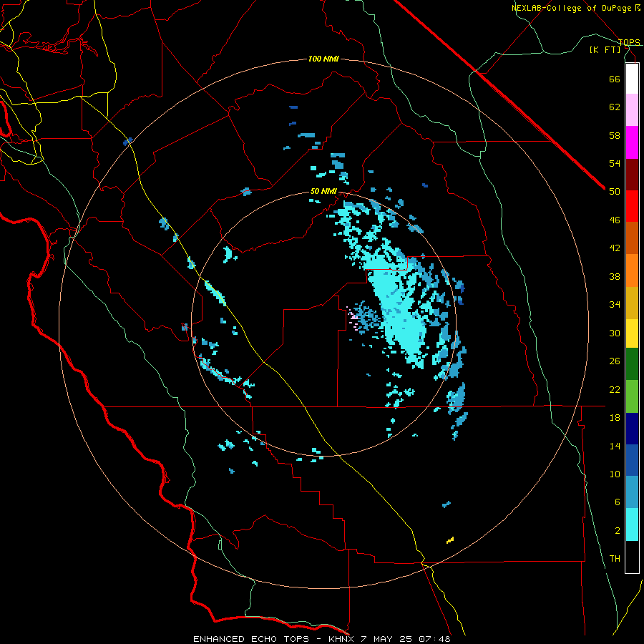Click the small yellow echo near the map bottom
This screenshot has width=644, height=644.
point(450,540)
